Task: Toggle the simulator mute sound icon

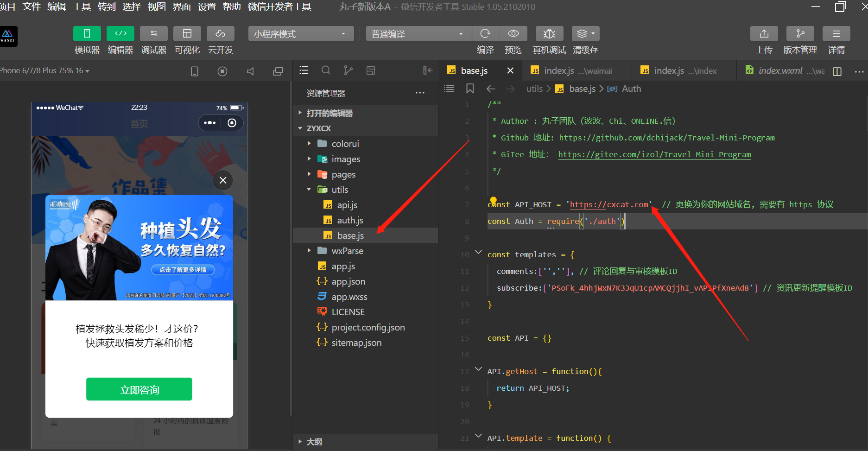Action: click(x=250, y=71)
